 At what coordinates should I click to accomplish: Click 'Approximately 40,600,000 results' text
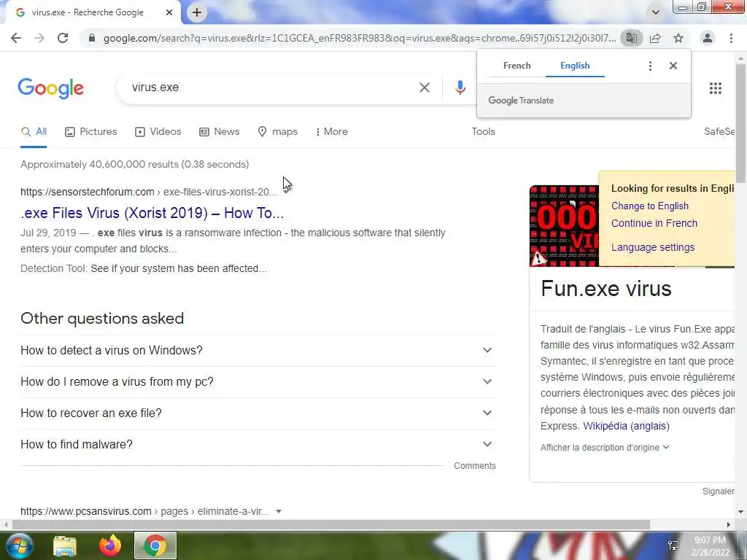[x=134, y=164]
